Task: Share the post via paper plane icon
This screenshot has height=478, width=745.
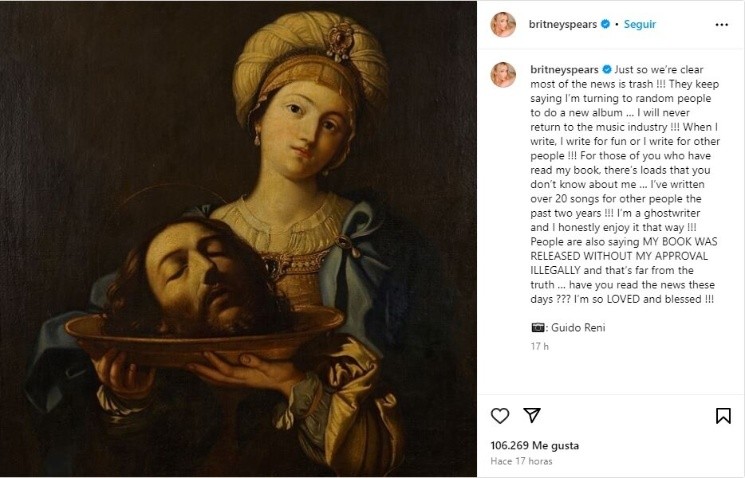Action: (x=532, y=415)
